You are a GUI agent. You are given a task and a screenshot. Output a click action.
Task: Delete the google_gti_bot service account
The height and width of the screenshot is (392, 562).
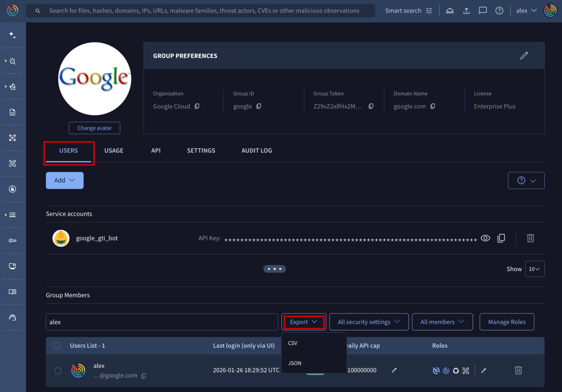[x=531, y=238]
